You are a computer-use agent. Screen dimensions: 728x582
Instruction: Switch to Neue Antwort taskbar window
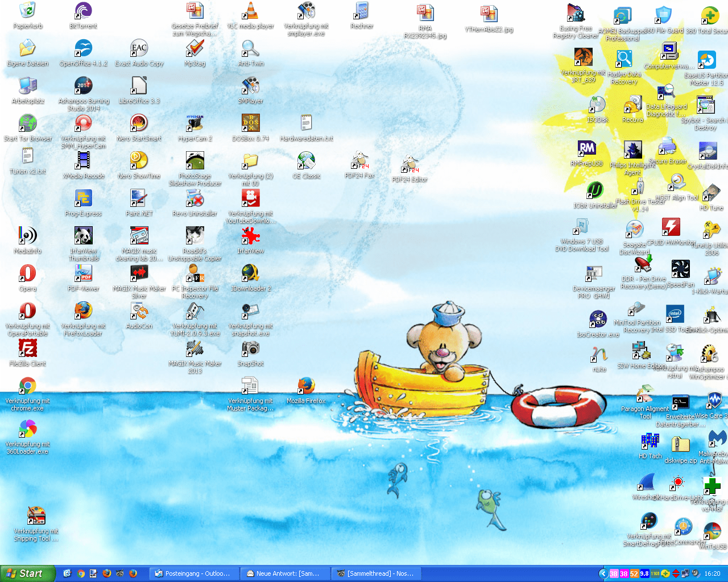tap(285, 573)
